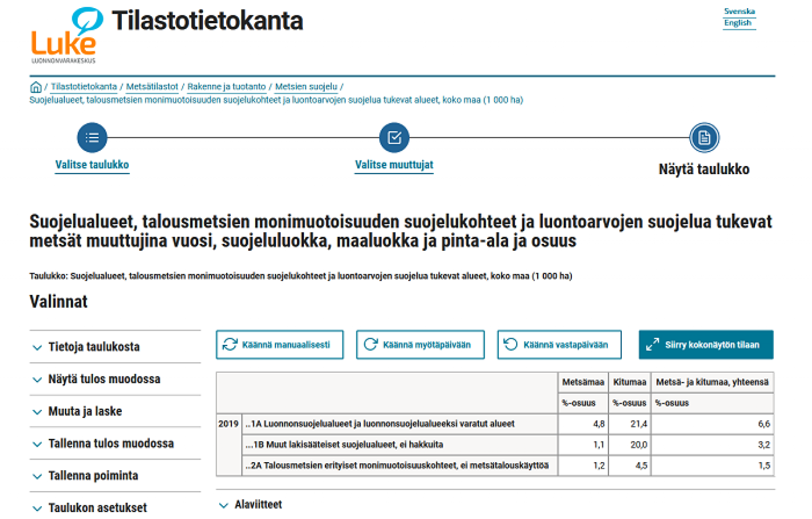Click the Luke logo
The width and height of the screenshot is (812, 519).
[x=66, y=35]
